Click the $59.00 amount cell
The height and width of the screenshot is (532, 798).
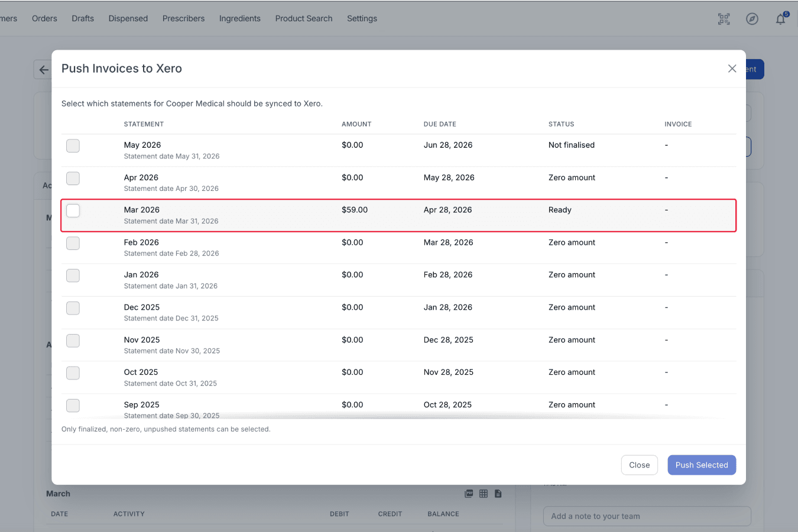click(355, 210)
